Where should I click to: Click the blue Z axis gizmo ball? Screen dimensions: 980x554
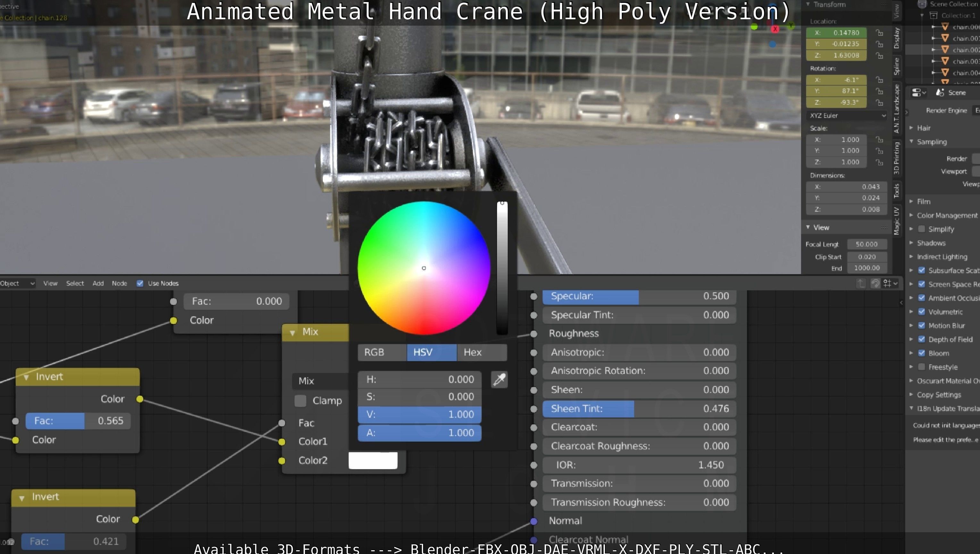[772, 44]
